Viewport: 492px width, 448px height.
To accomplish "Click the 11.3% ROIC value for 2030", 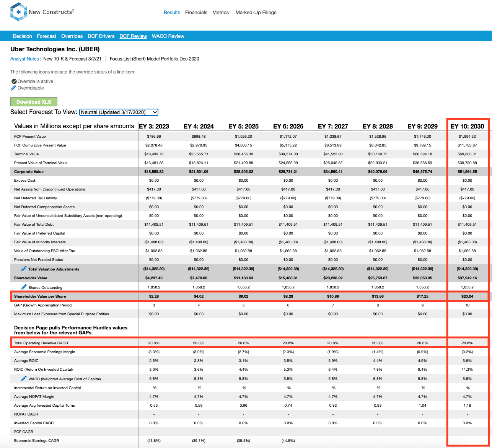I will (467, 370).
